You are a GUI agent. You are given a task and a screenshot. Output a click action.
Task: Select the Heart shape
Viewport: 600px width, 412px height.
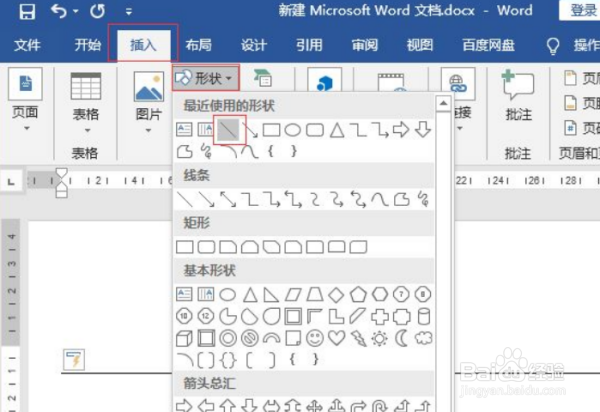pos(337,338)
